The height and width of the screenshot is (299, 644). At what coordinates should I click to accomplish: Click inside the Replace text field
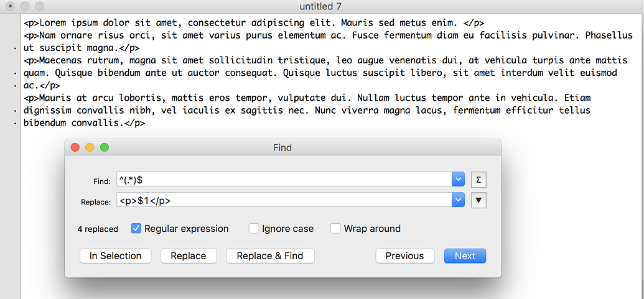coord(284,201)
